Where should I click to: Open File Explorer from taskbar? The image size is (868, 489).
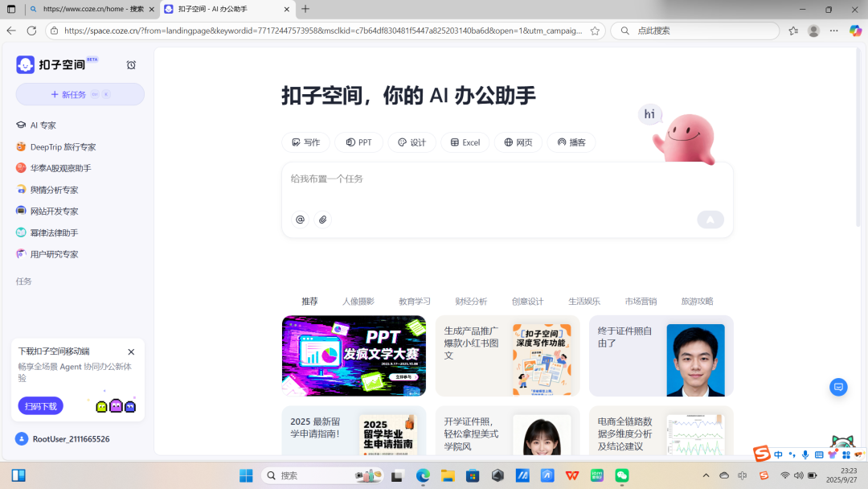coord(448,475)
